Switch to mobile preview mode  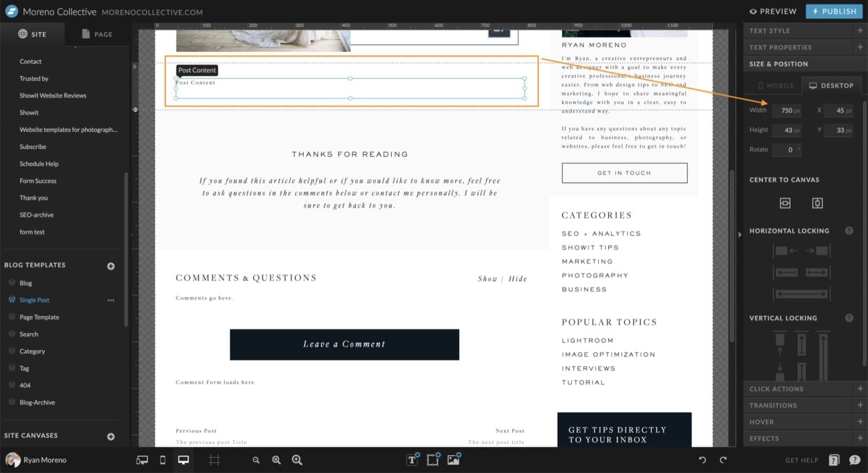[x=163, y=460]
